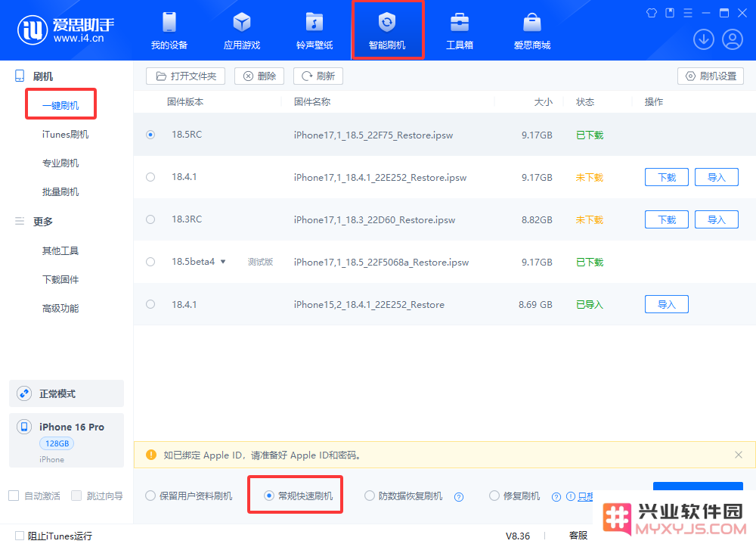Click the 已导入 status text
This screenshot has height=547, width=756.
tap(590, 304)
